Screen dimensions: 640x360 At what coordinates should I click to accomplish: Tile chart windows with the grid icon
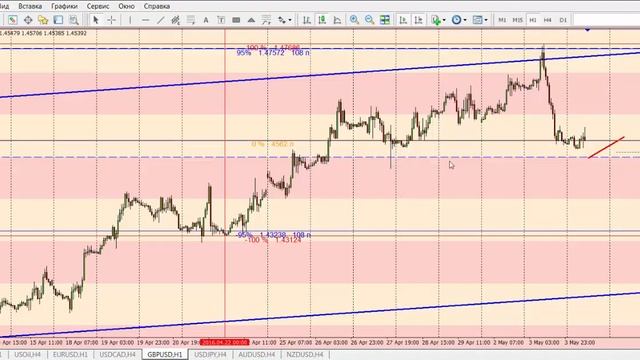(384, 20)
